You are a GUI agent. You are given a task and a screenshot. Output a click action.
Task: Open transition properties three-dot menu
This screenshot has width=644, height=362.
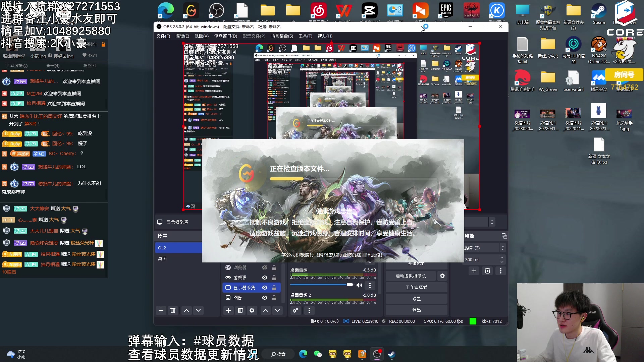pyautogui.click(x=501, y=271)
